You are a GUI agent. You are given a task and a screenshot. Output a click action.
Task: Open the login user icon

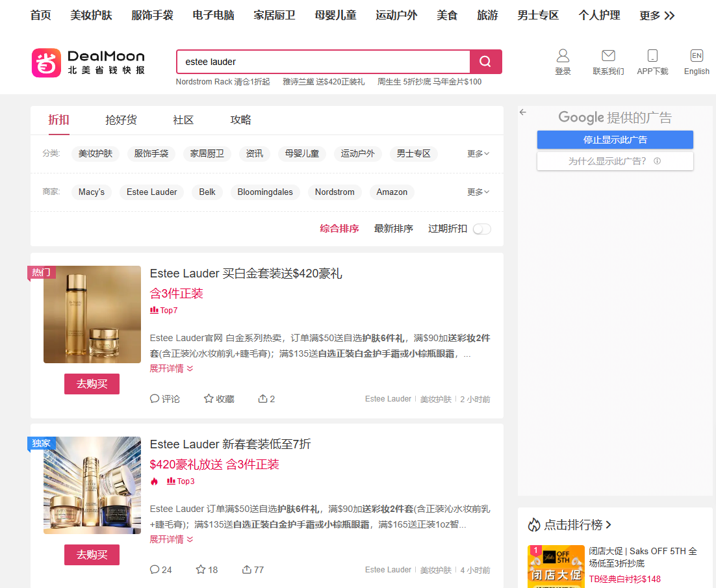[563, 56]
